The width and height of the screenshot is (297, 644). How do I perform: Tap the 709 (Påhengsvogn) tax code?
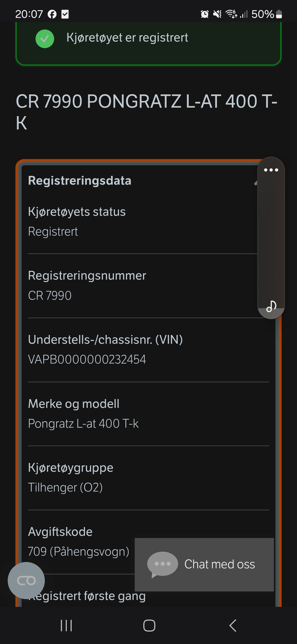[x=78, y=551]
